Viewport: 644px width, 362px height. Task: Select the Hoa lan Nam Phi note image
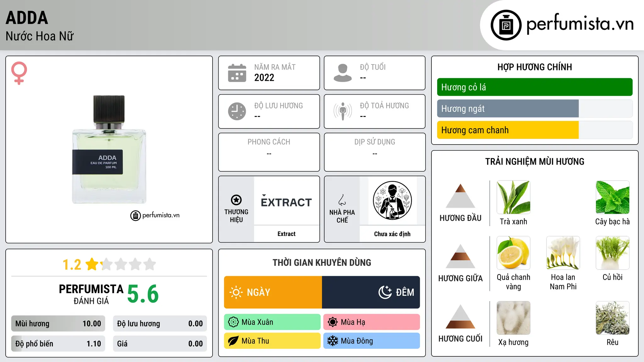click(x=563, y=253)
